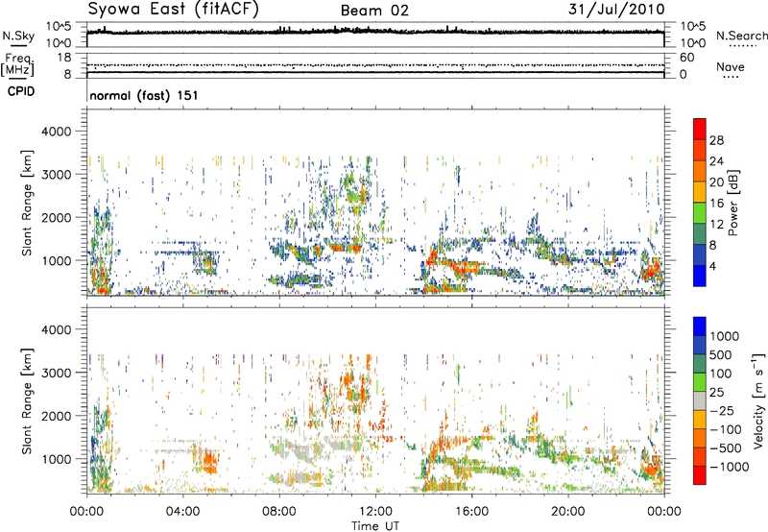The width and height of the screenshot is (768, 532).
Task: Click the 'Slant Range [km]' label of velocity panel
Action: (x=27, y=401)
